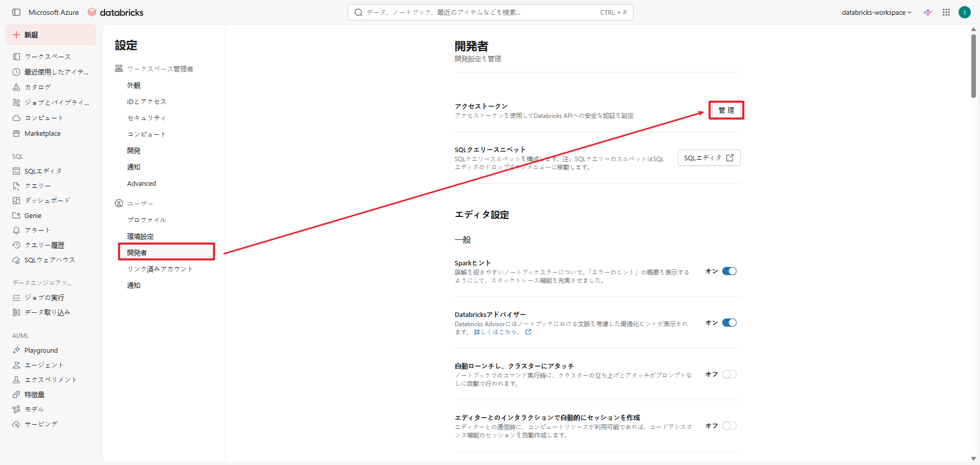Screen dimensions: 980x465
Task: Collapse the sidebar using the panel icon
Action: (16, 12)
